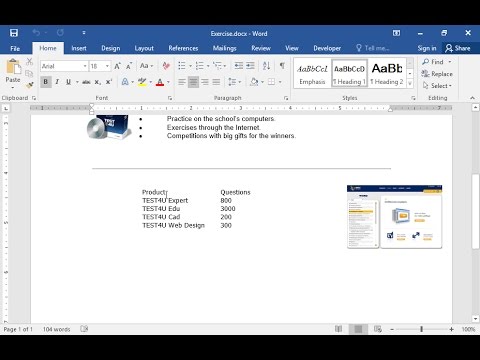Toggle Italic formatting button
This screenshot has height=360, width=480.
click(x=57, y=82)
